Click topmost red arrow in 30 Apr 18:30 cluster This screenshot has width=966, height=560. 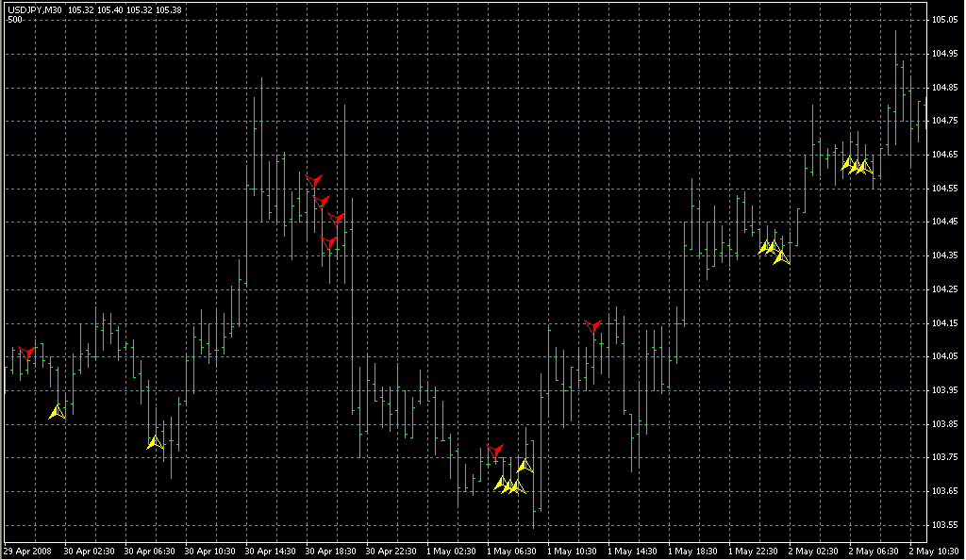[313, 181]
